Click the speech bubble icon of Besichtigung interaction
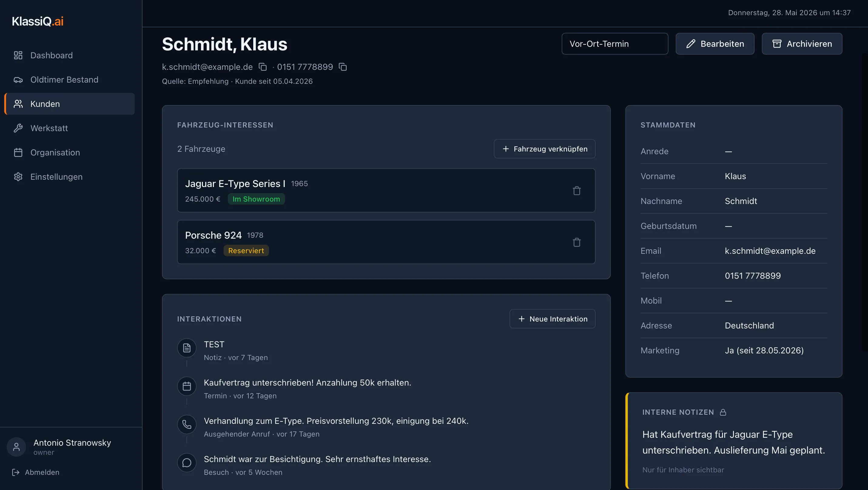The width and height of the screenshot is (868, 490). tap(187, 463)
